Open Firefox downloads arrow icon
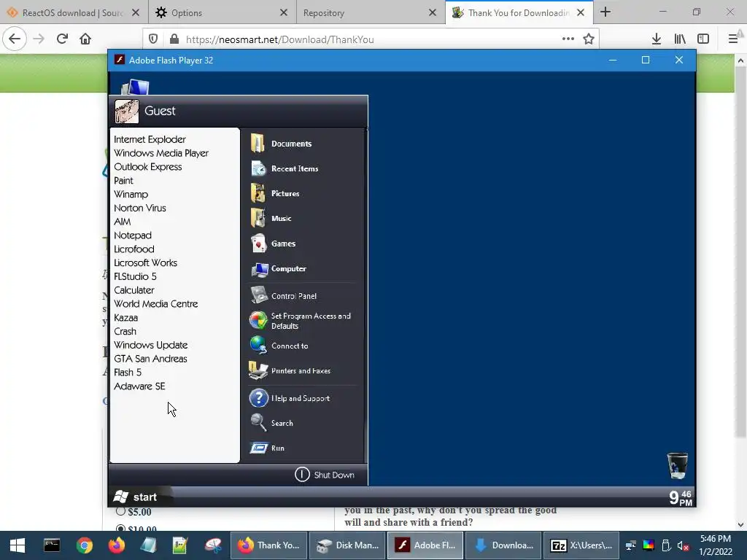This screenshot has height=560, width=747. (x=656, y=39)
